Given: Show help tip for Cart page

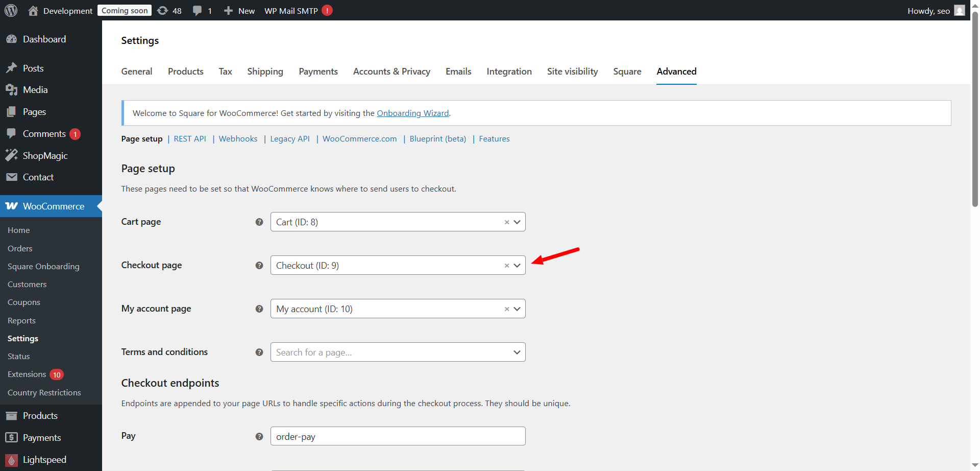Looking at the screenshot, I should coord(259,222).
